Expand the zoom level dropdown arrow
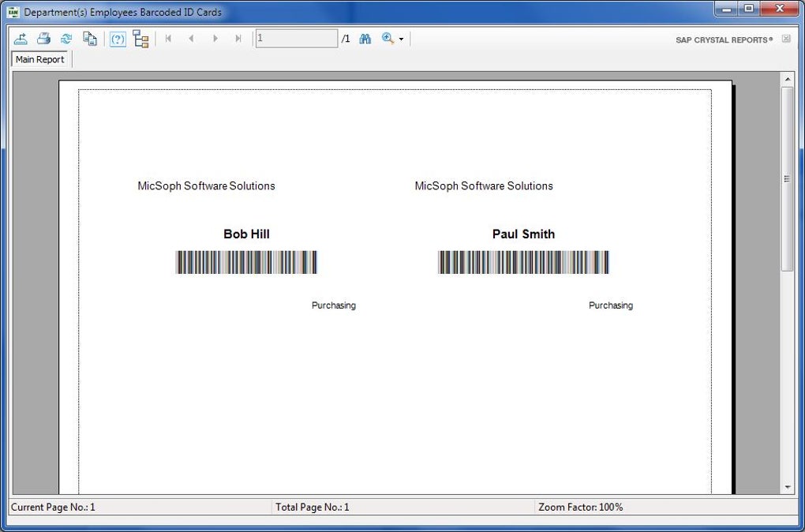Screen dimensions: 805x532 point(401,39)
